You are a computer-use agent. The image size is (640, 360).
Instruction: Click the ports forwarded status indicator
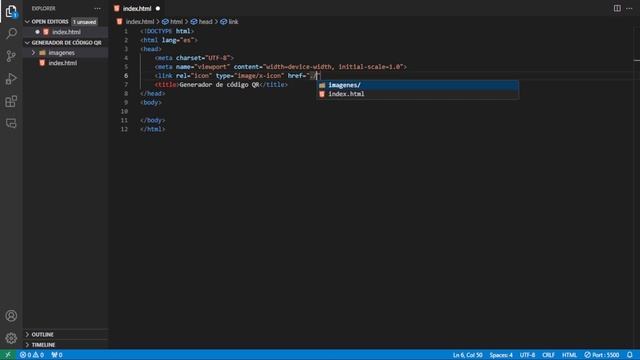click(57, 355)
